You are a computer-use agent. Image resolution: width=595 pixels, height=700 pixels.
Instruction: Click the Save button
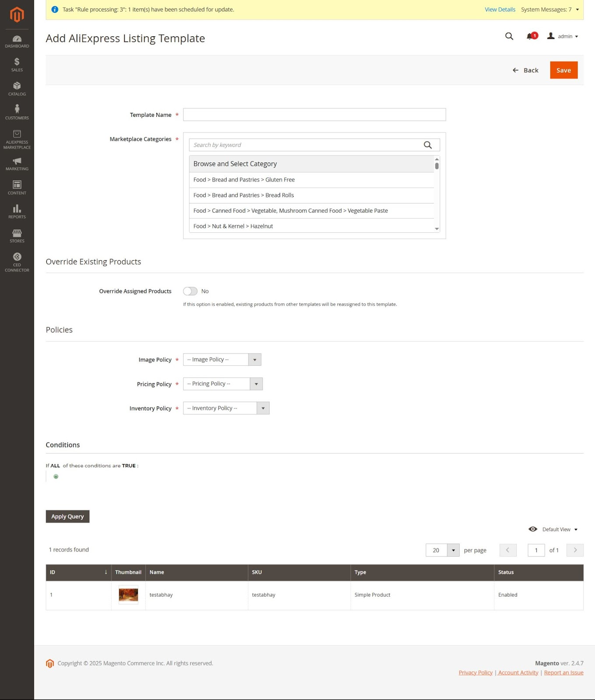[563, 70]
